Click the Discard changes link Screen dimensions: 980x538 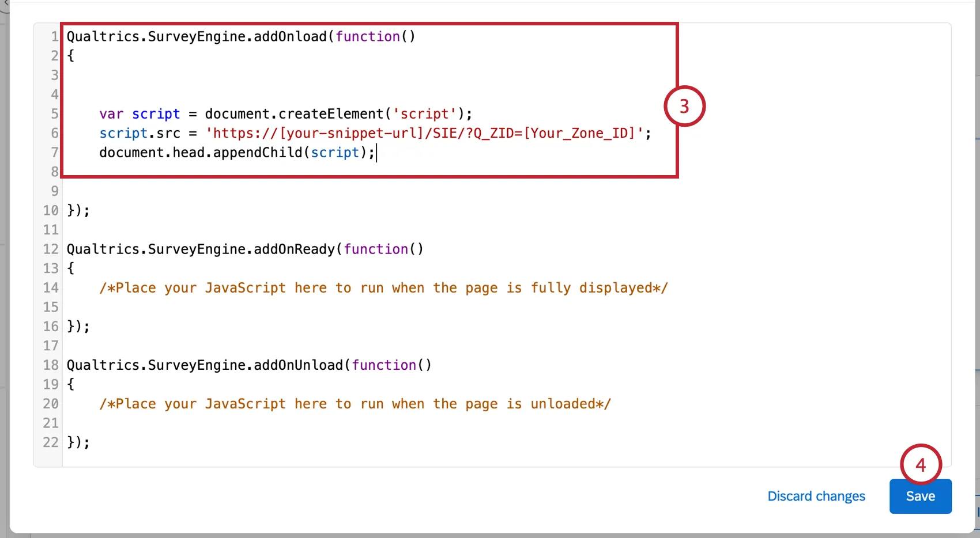816,496
